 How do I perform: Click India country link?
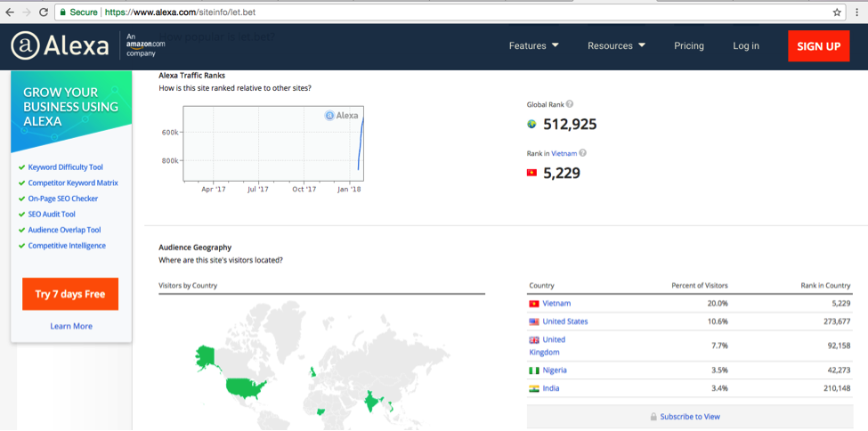(x=551, y=388)
